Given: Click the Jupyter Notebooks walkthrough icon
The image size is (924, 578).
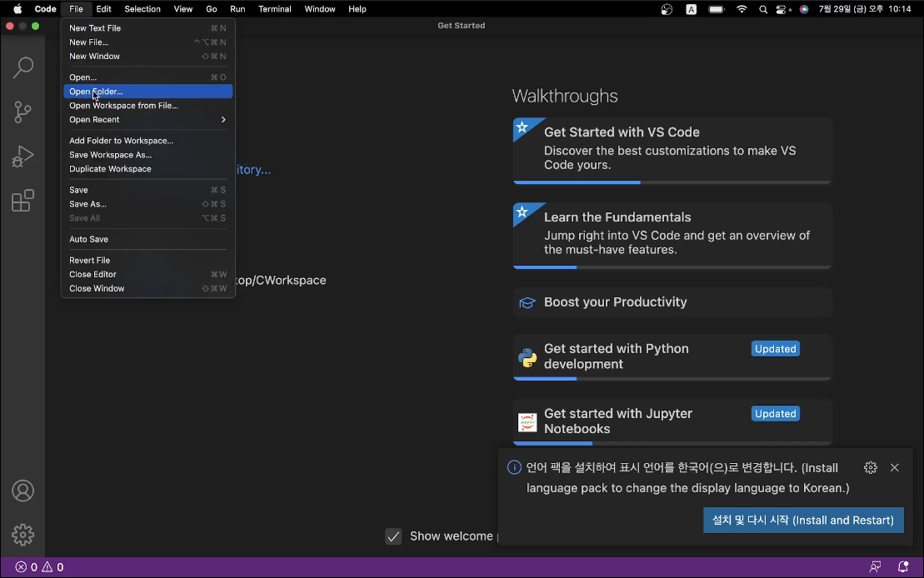Looking at the screenshot, I should 527,422.
